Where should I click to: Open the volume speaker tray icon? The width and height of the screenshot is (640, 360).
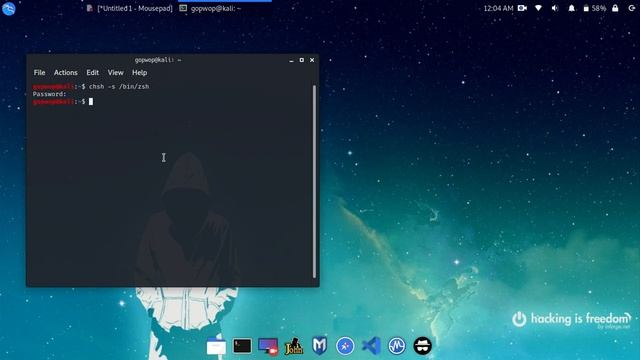click(x=555, y=8)
